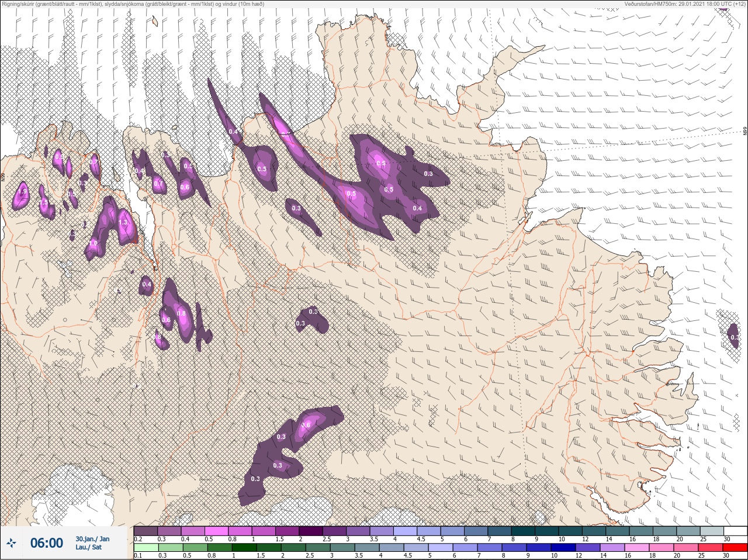The height and width of the screenshot is (560, 748).
Task: Select the upper legend swatch between 2 and 2.5
Action: 311,531
